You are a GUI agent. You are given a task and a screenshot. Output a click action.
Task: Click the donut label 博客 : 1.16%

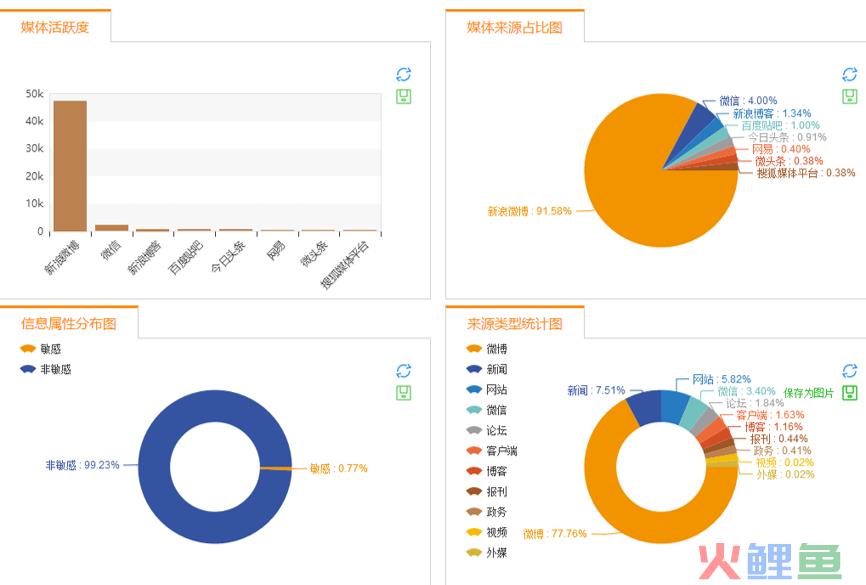pyautogui.click(x=773, y=427)
